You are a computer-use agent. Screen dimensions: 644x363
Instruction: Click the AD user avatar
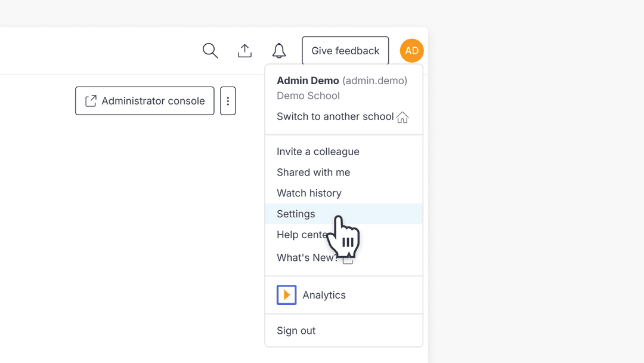click(411, 51)
